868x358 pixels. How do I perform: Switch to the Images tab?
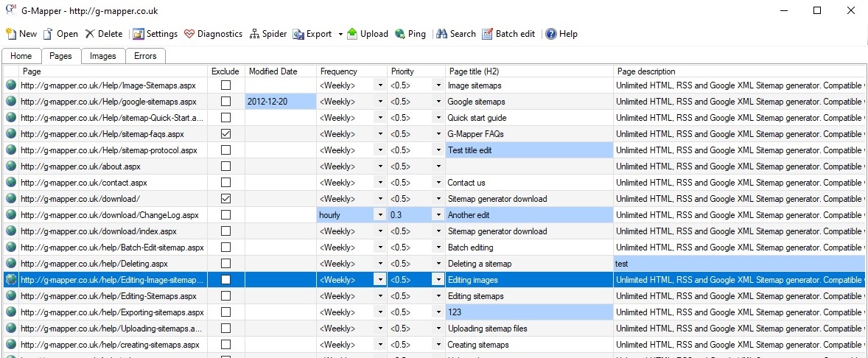(102, 56)
